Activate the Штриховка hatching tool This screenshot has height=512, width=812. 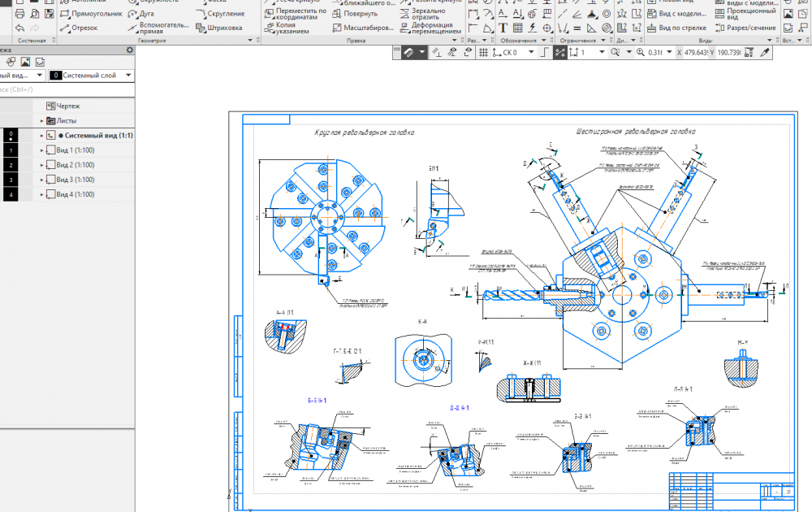219,28
